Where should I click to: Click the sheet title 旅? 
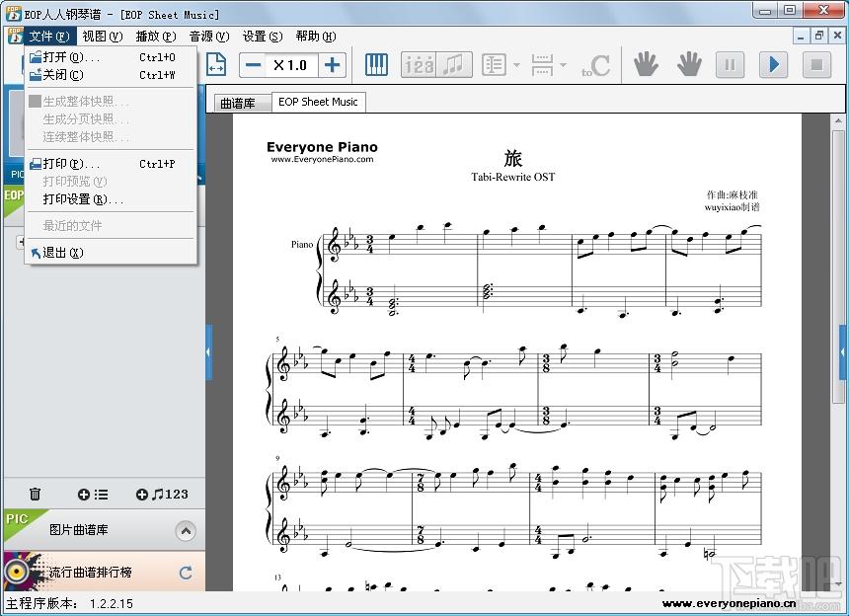[512, 159]
